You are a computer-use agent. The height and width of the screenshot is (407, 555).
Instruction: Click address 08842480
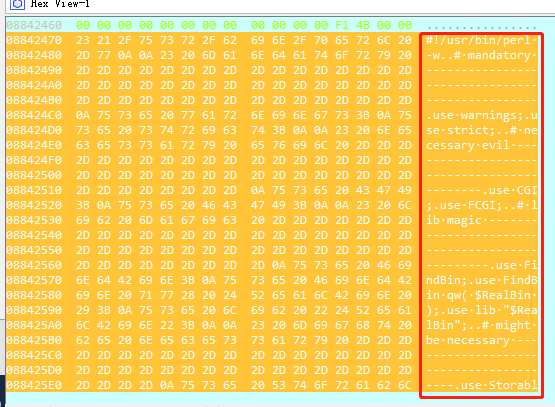click(34, 55)
